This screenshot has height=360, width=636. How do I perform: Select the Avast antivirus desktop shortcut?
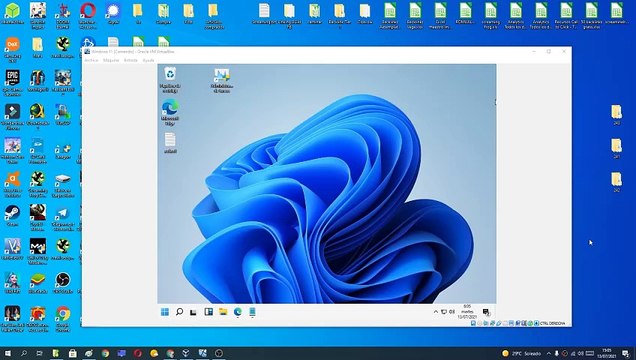point(13,184)
